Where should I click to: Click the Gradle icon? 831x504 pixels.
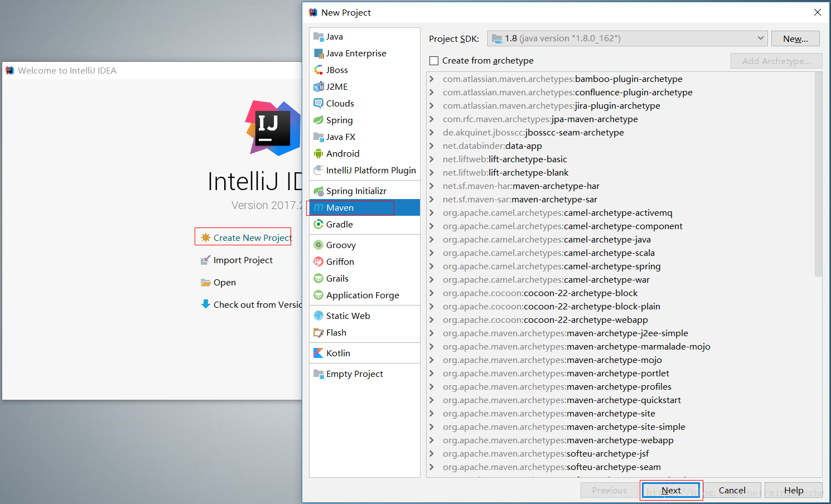pyautogui.click(x=318, y=225)
